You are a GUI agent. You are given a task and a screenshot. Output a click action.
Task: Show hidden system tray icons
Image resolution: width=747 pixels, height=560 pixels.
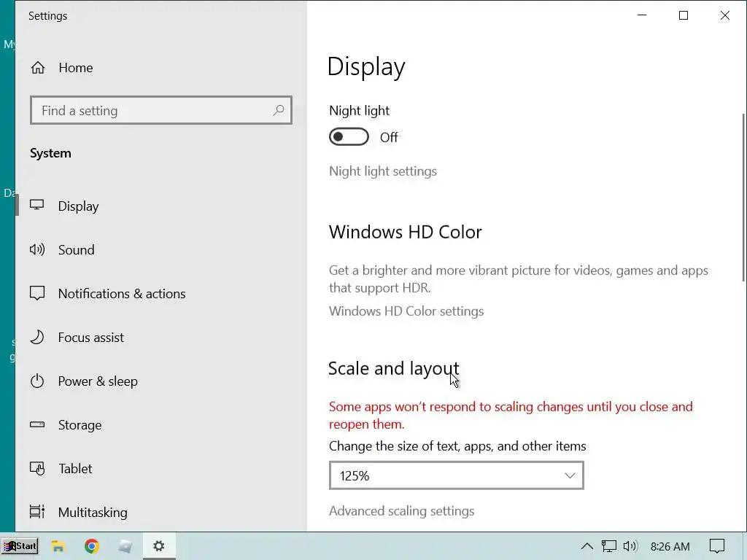pyautogui.click(x=587, y=546)
